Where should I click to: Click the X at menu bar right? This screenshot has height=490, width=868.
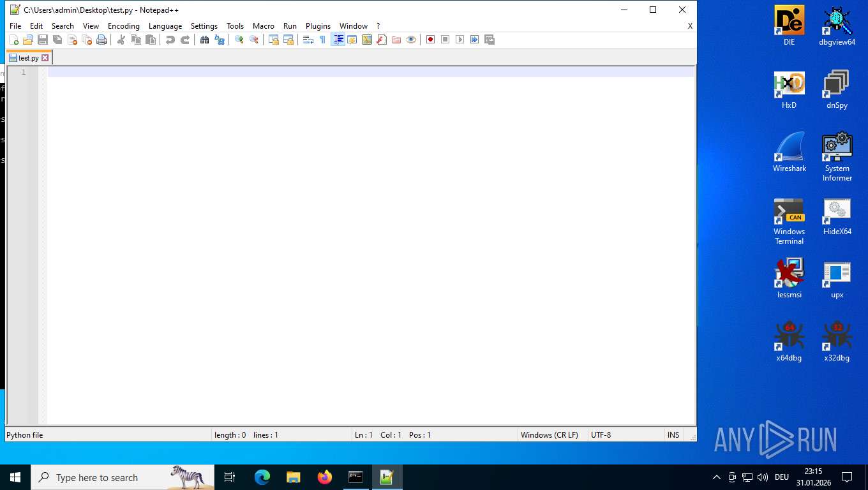(690, 26)
